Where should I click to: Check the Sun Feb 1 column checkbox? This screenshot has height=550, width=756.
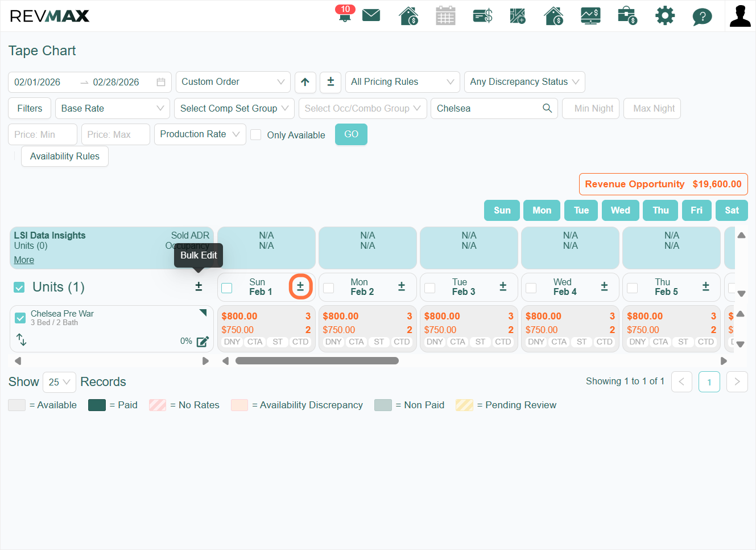(227, 288)
